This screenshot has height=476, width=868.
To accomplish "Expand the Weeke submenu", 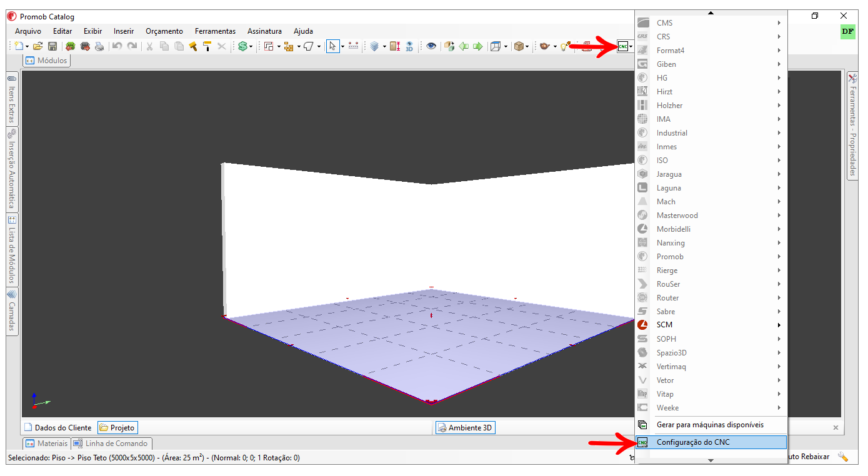I will (x=711, y=408).
